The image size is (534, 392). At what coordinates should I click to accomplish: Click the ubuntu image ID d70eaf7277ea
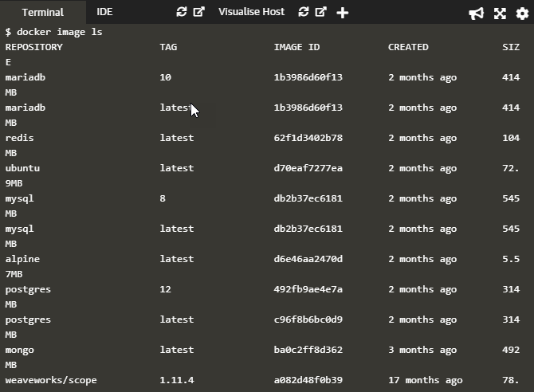pyautogui.click(x=308, y=168)
